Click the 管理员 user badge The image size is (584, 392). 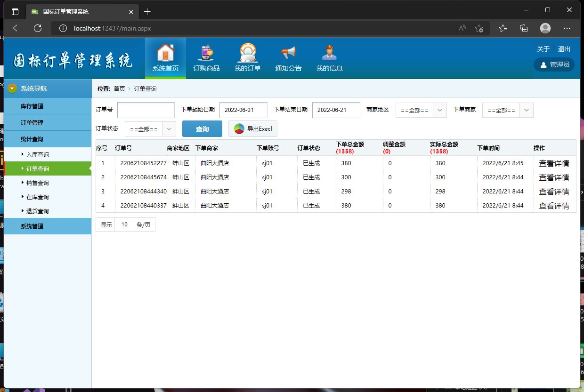tap(554, 64)
